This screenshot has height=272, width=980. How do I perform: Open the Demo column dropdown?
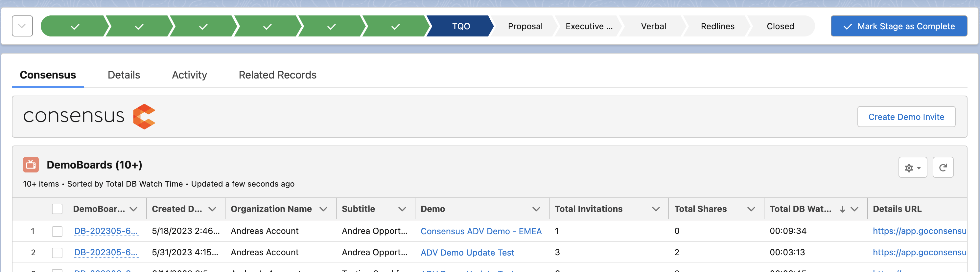point(536,209)
